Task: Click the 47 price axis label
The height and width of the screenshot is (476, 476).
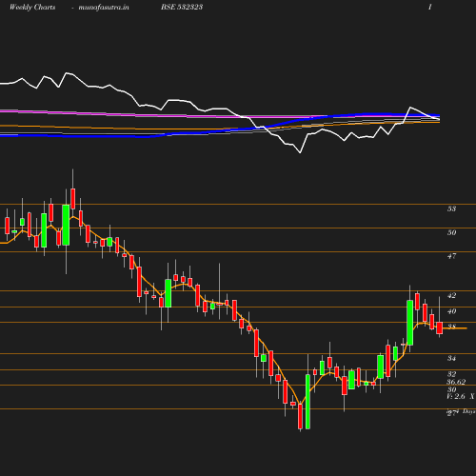Action: [451, 256]
